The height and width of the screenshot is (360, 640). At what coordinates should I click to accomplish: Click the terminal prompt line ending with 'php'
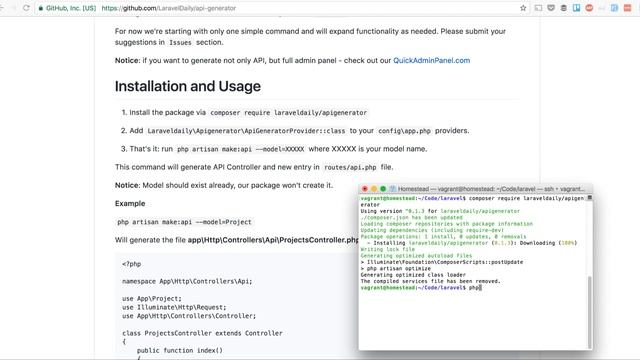[x=421, y=288]
